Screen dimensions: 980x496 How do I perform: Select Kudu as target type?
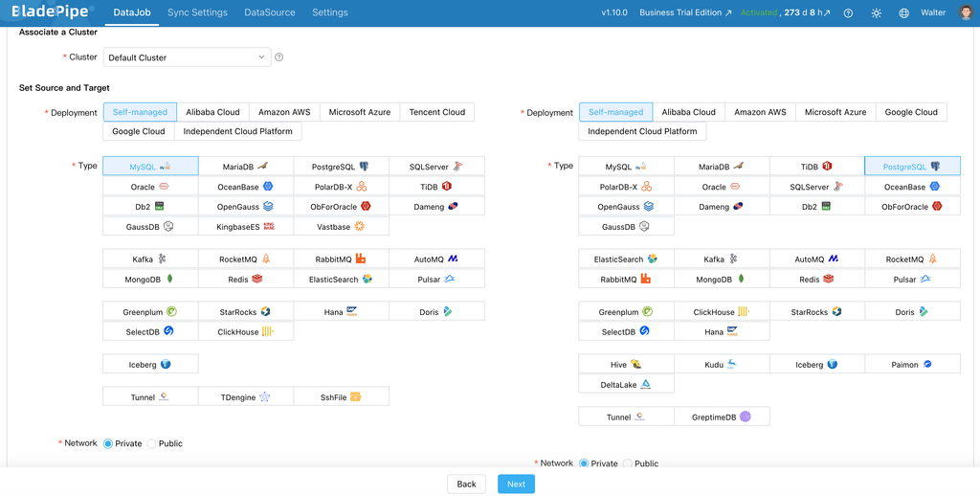tap(722, 364)
